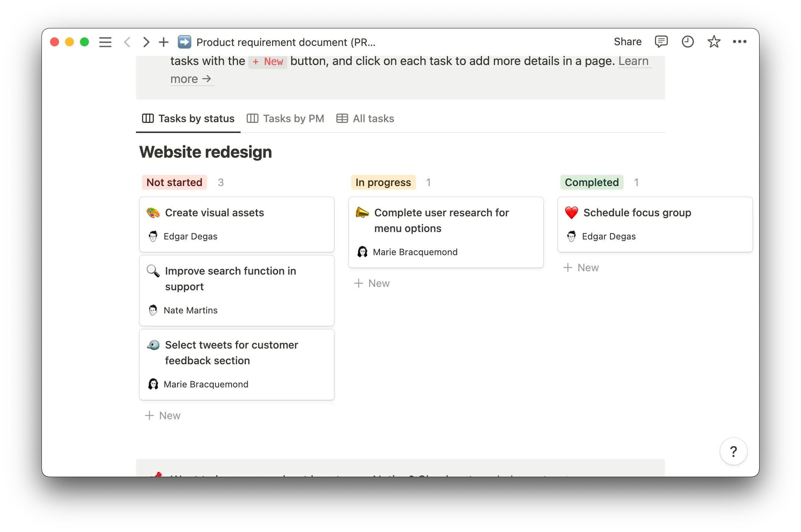The width and height of the screenshot is (801, 532).
Task: Favorite this page using the star icon
Action: point(714,41)
